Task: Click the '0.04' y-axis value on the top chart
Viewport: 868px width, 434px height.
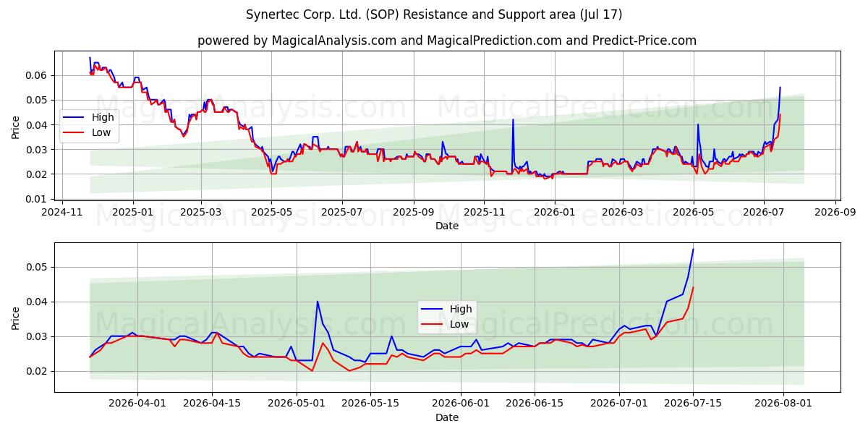Action: tap(37, 124)
